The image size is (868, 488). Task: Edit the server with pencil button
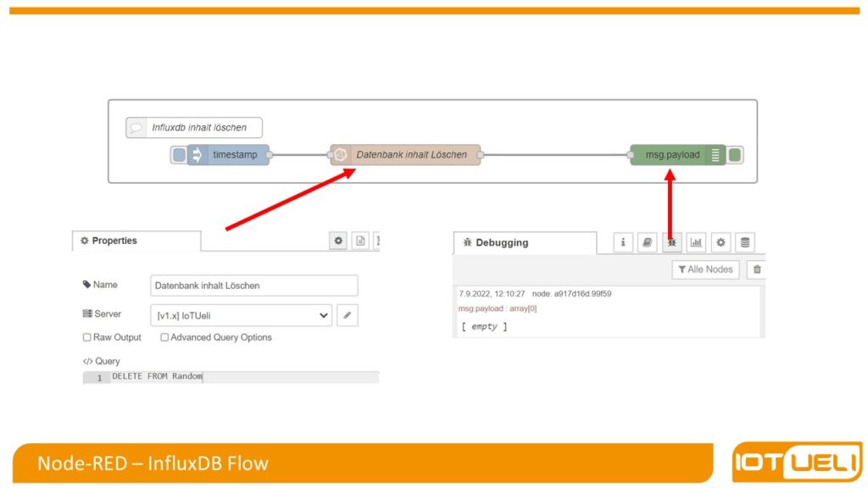pyautogui.click(x=347, y=315)
